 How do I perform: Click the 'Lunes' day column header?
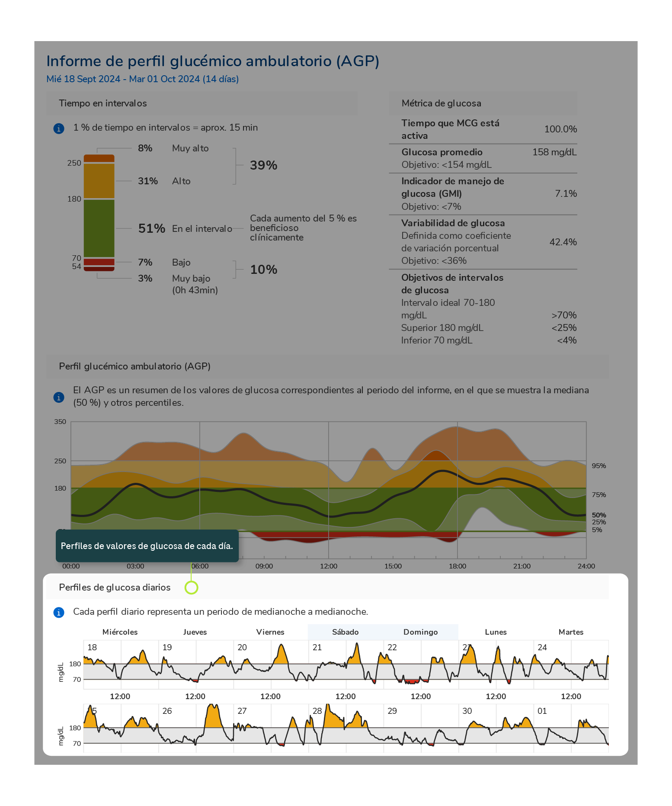tap(496, 632)
